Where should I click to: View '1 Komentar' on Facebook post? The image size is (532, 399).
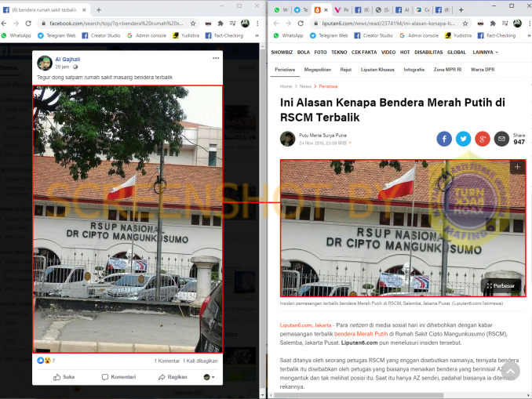click(x=167, y=361)
